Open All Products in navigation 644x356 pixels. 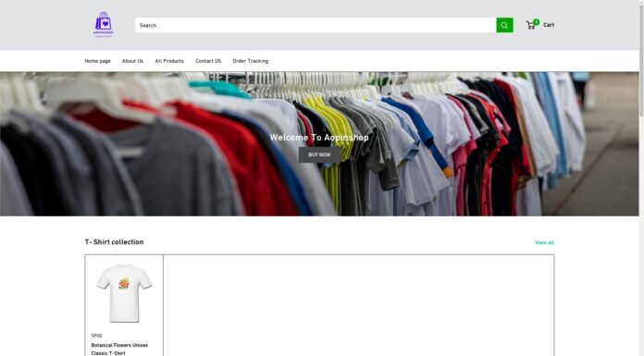tap(169, 61)
